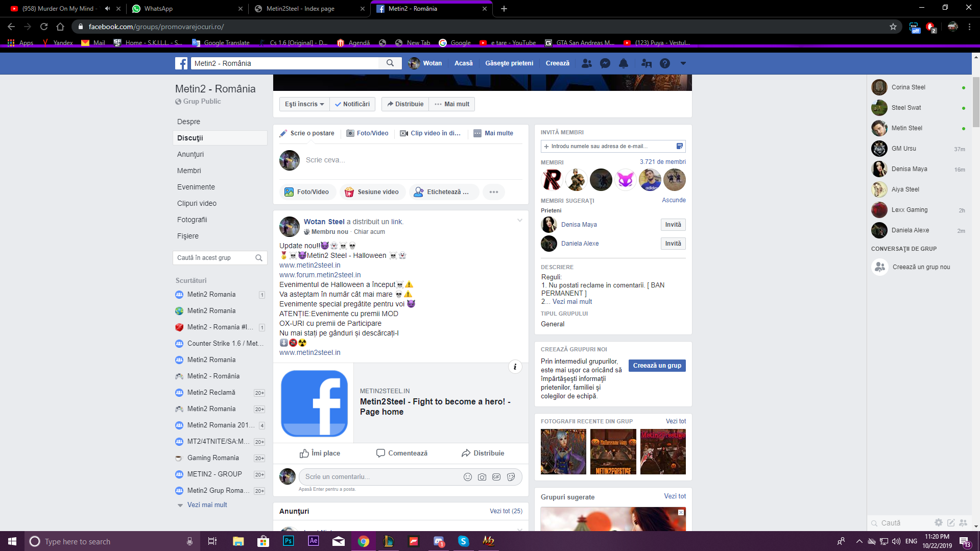The image size is (980, 551).
Task: Switch to WhatsApp browser tab
Action: click(187, 9)
